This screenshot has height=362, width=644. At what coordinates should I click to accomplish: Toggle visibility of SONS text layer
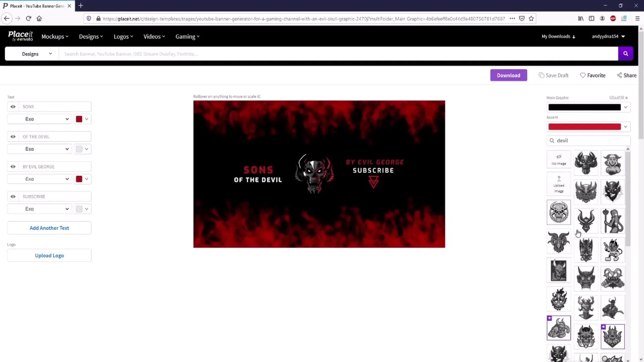click(x=13, y=106)
